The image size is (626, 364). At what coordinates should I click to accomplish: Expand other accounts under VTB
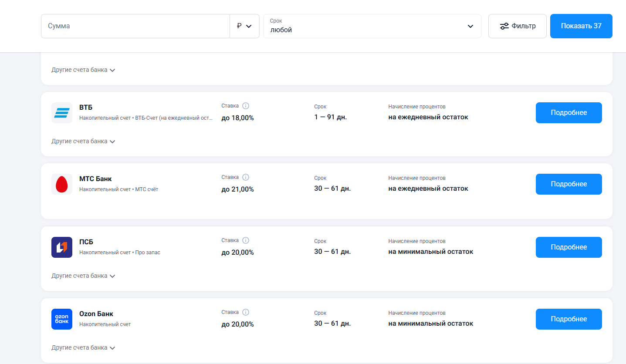[x=83, y=142]
